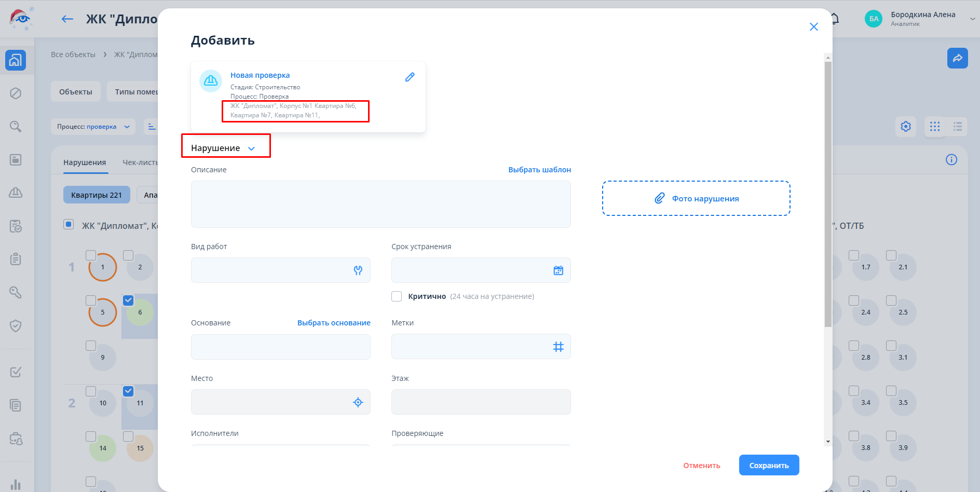The height and width of the screenshot is (492, 980).
Task: Open the settings gear icon
Action: point(905,127)
